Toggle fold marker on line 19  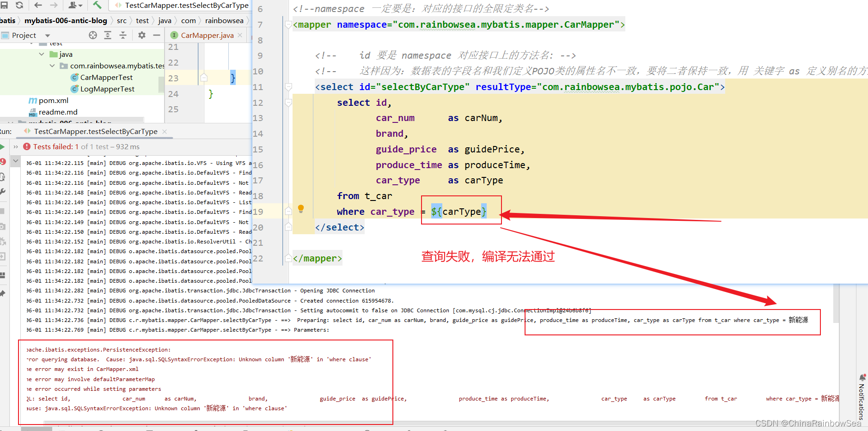click(x=288, y=211)
